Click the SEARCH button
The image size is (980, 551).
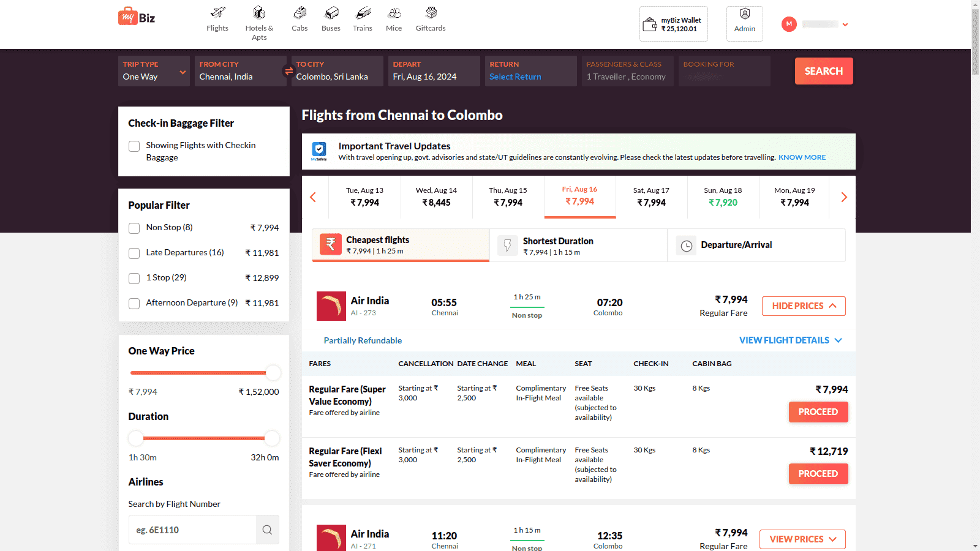coord(823,70)
